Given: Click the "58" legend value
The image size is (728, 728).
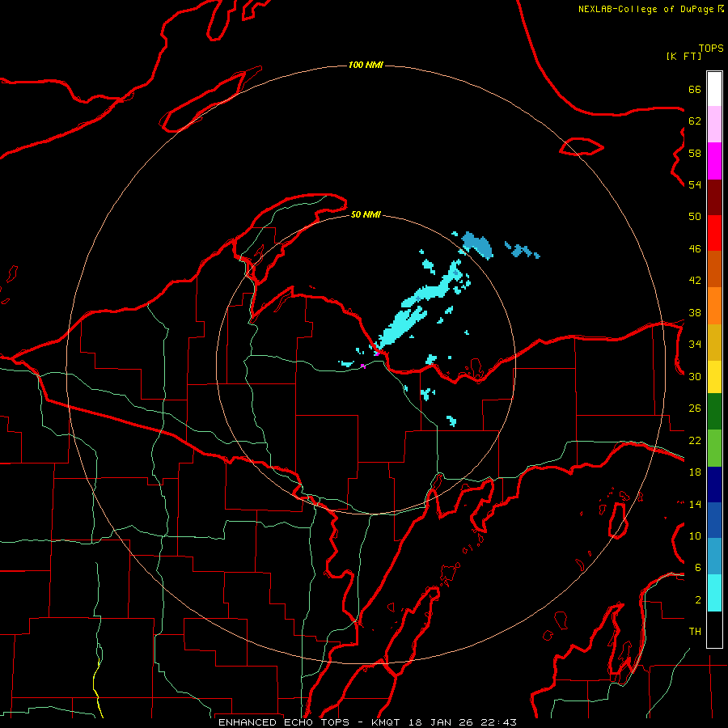Looking at the screenshot, I should tap(695, 153).
